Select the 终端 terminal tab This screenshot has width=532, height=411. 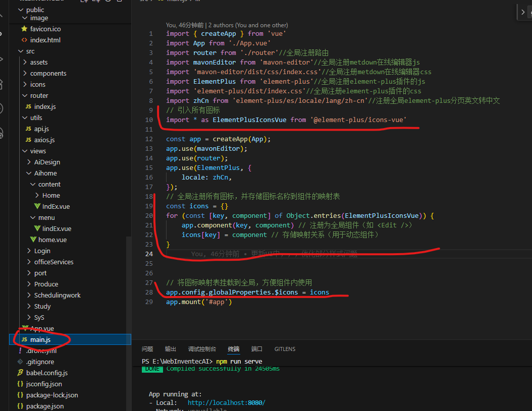pyautogui.click(x=233, y=349)
